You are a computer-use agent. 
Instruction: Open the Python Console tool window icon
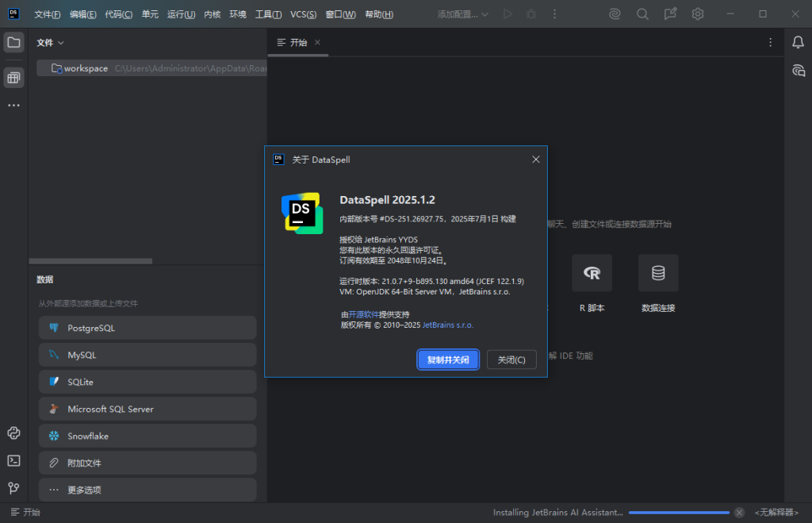(14, 433)
